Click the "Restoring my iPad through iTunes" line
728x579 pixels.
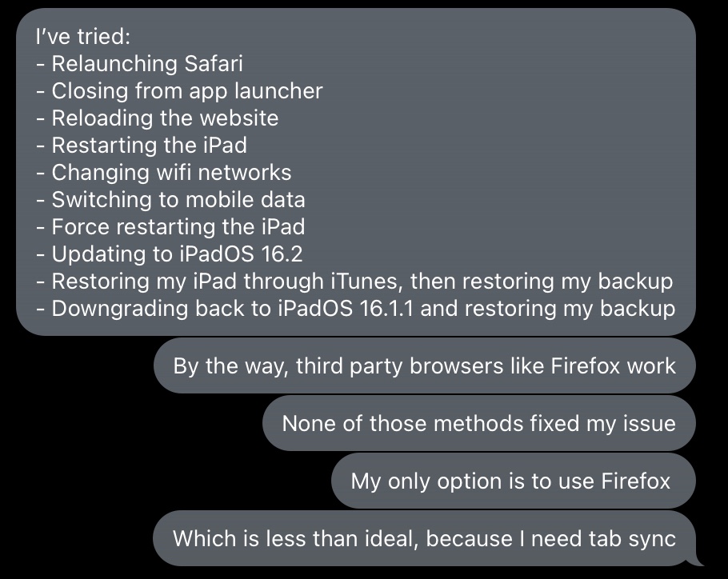[x=354, y=282]
